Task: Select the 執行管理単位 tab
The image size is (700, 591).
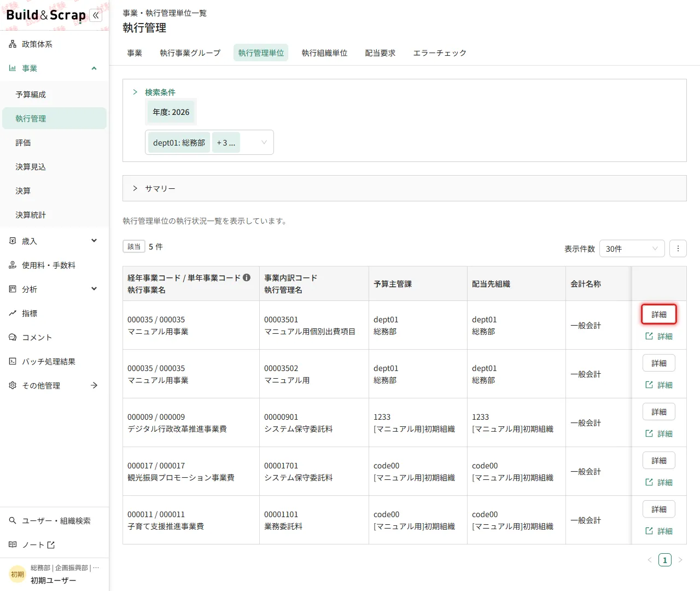Action: pos(261,53)
